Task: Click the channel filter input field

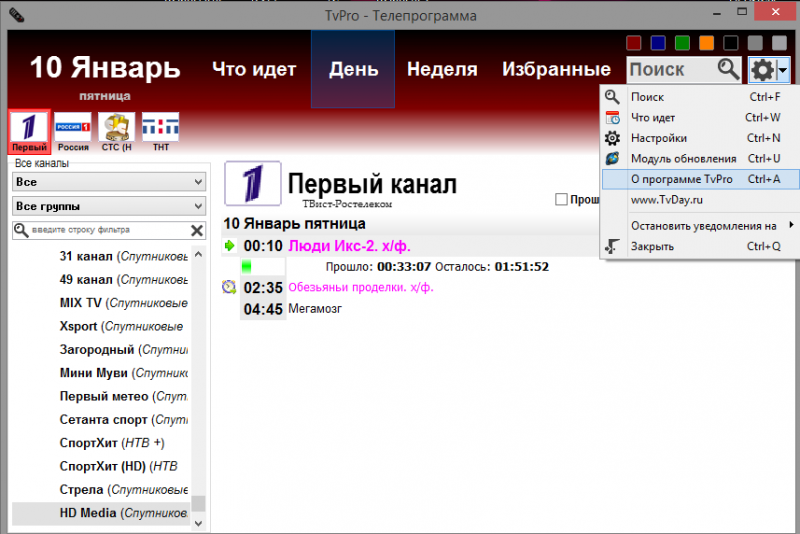Action: pyautogui.click(x=109, y=230)
